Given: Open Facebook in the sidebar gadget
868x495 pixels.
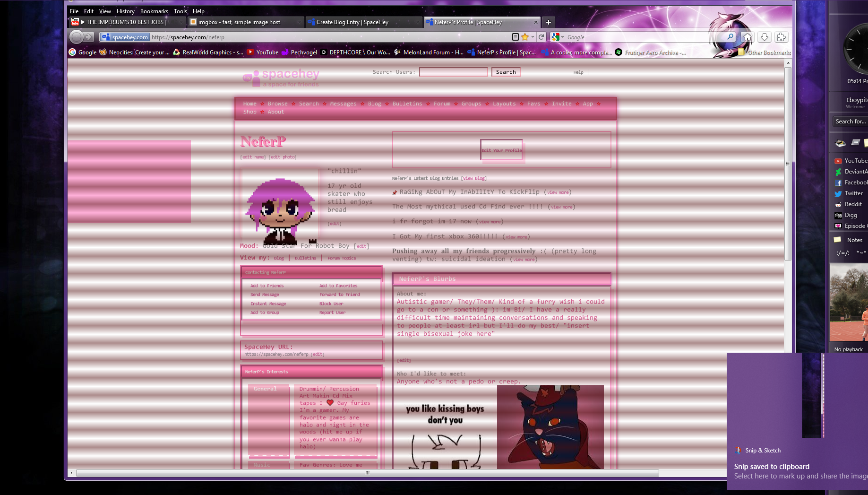Looking at the screenshot, I should pos(851,182).
